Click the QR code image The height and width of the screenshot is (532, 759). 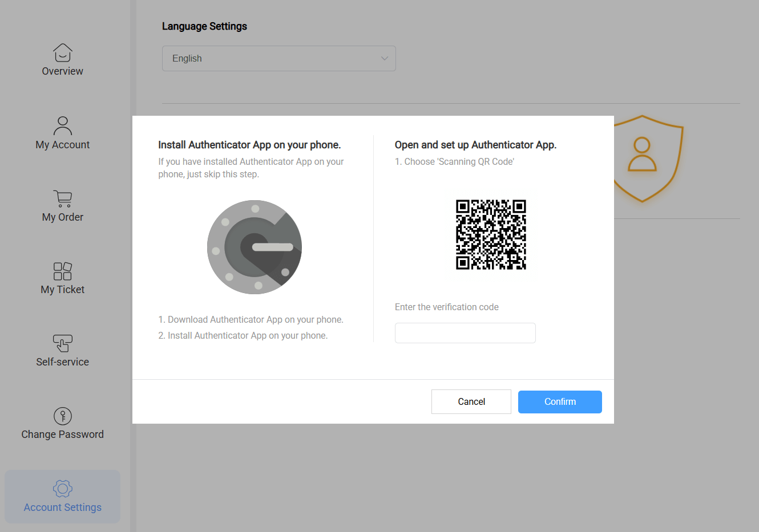tap(491, 235)
